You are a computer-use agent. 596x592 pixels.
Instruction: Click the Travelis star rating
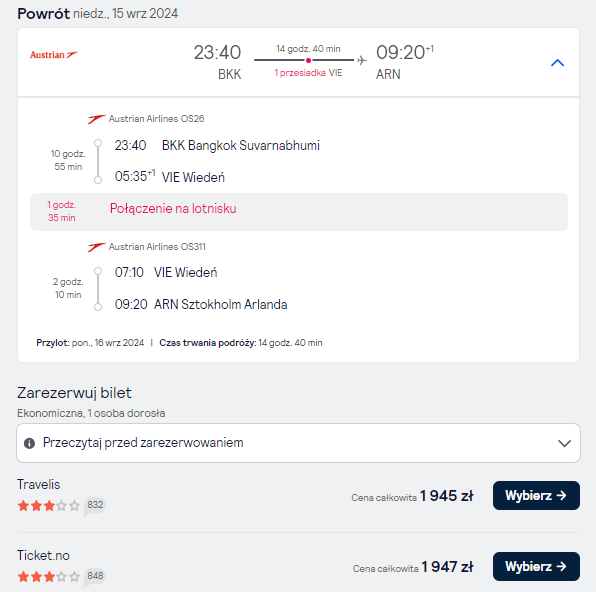click(49, 506)
